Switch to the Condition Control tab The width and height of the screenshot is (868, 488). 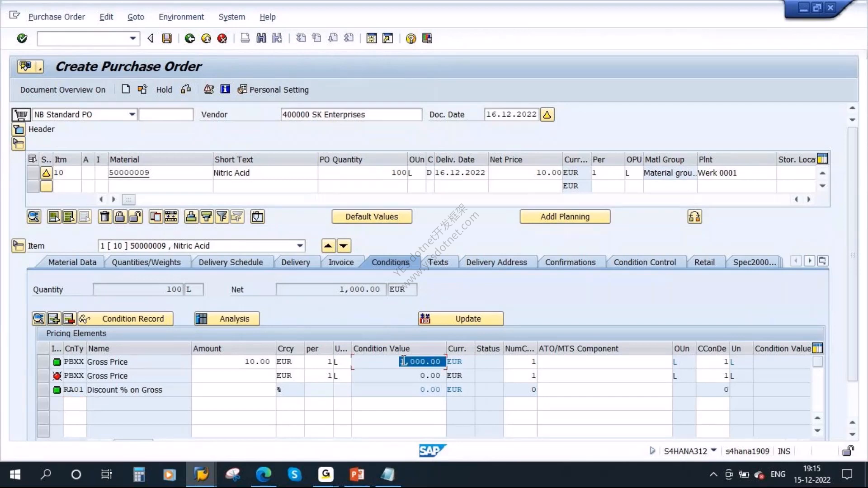[x=645, y=263]
